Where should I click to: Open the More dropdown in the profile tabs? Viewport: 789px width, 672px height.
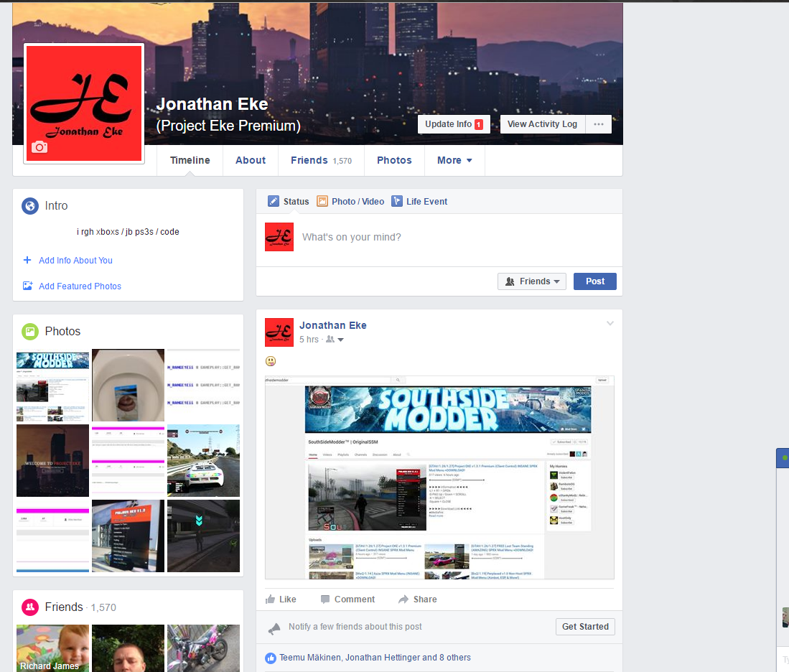pos(455,160)
